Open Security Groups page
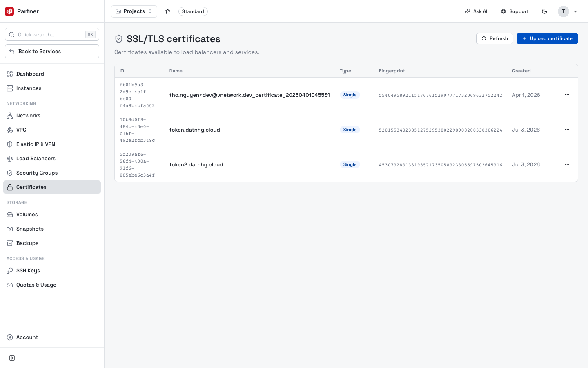Image resolution: width=588 pixels, height=368 pixels. pos(52,173)
